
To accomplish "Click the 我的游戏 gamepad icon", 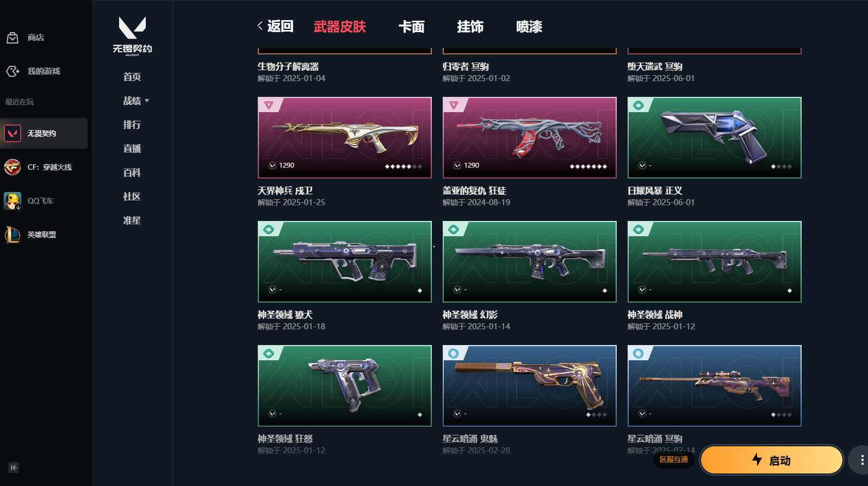I will pos(12,71).
